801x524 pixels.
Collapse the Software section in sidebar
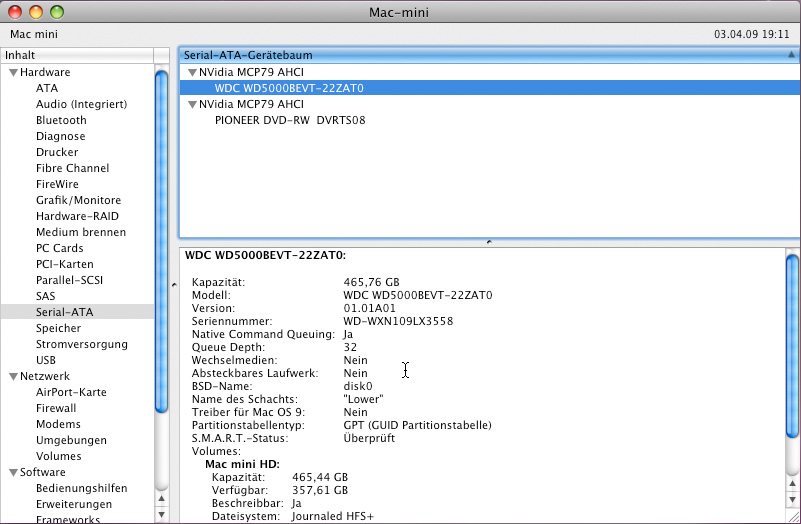click(14, 472)
